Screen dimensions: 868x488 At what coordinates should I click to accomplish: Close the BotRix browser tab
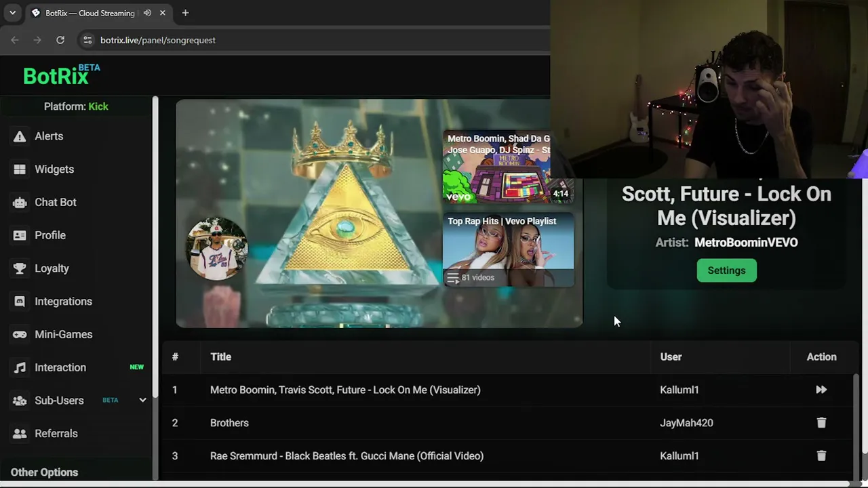pyautogui.click(x=163, y=13)
